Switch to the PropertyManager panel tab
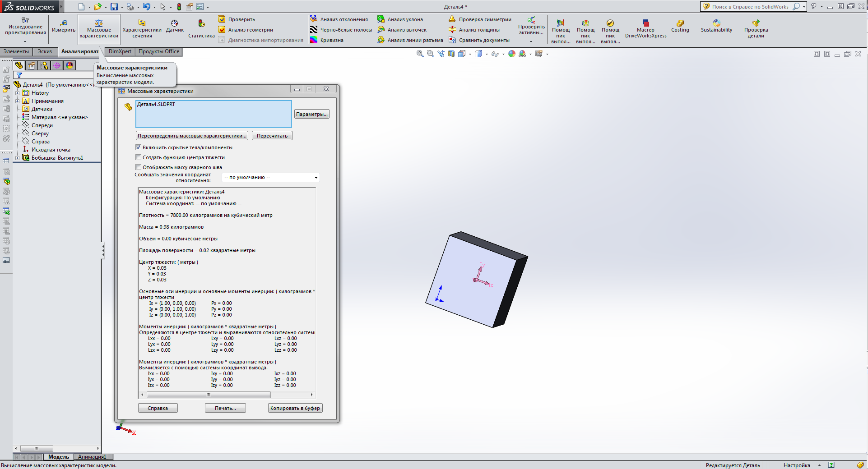868x469 pixels. pyautogui.click(x=32, y=65)
